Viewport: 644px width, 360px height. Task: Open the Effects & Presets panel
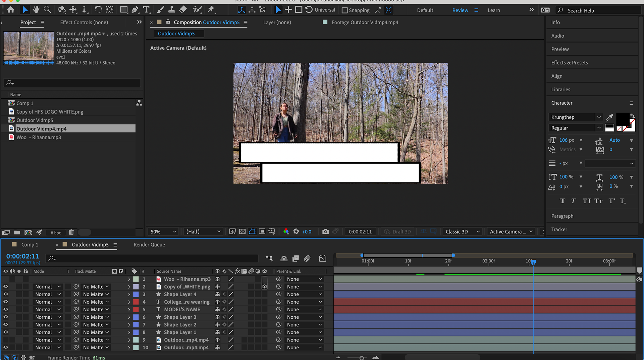[570, 62]
